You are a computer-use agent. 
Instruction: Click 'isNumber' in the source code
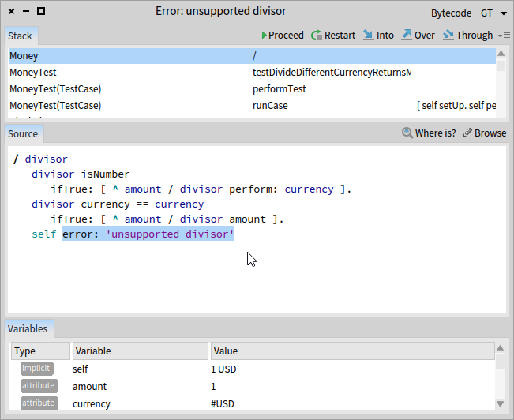point(105,174)
